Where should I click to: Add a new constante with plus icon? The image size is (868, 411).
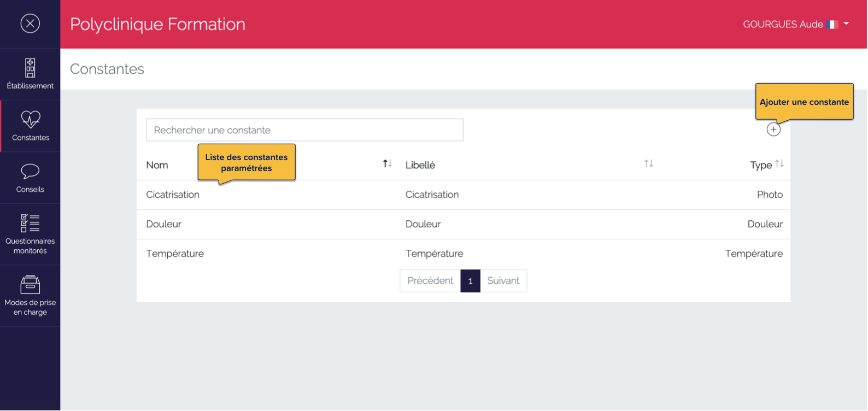point(773,130)
